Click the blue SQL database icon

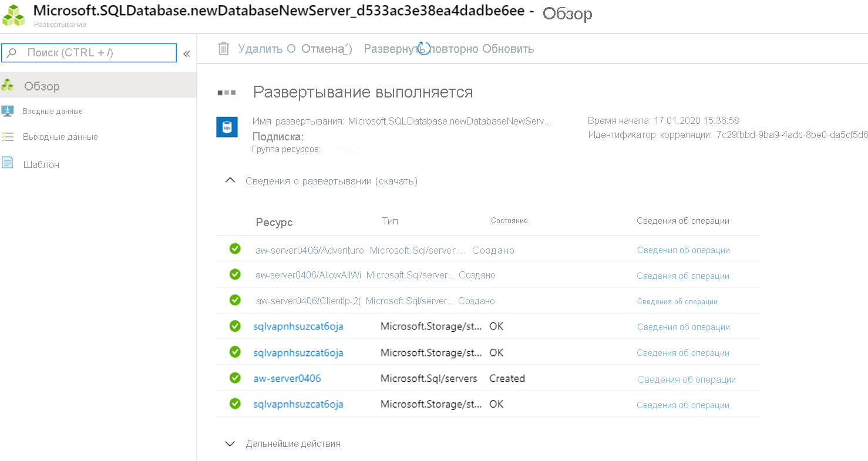coord(227,127)
